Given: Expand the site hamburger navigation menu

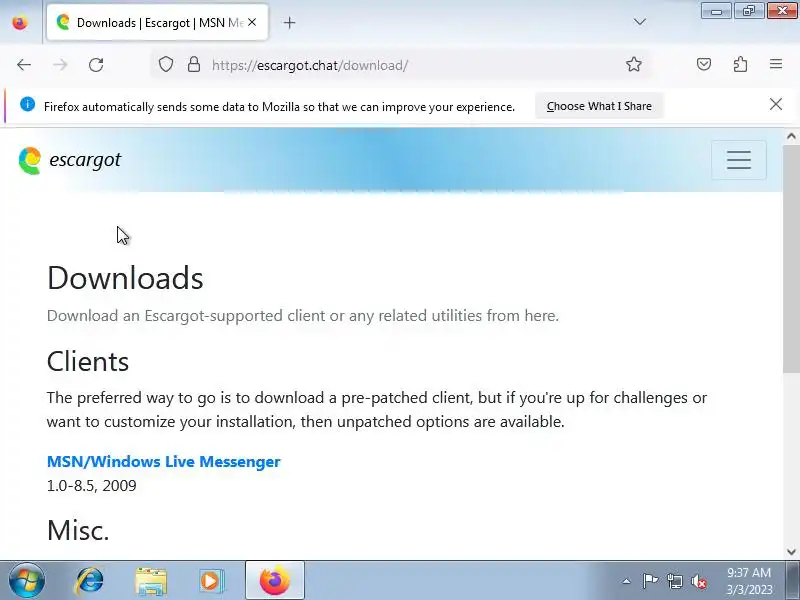Looking at the screenshot, I should 738,160.
